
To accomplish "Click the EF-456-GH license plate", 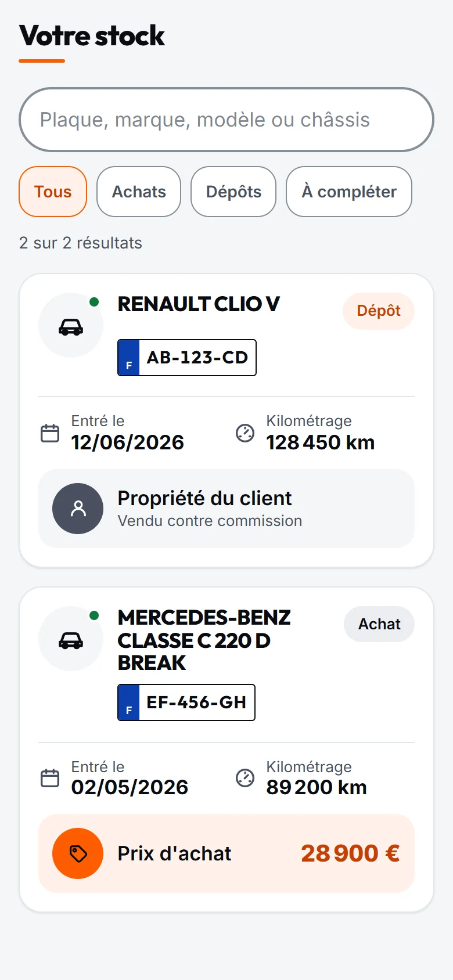I will [186, 702].
